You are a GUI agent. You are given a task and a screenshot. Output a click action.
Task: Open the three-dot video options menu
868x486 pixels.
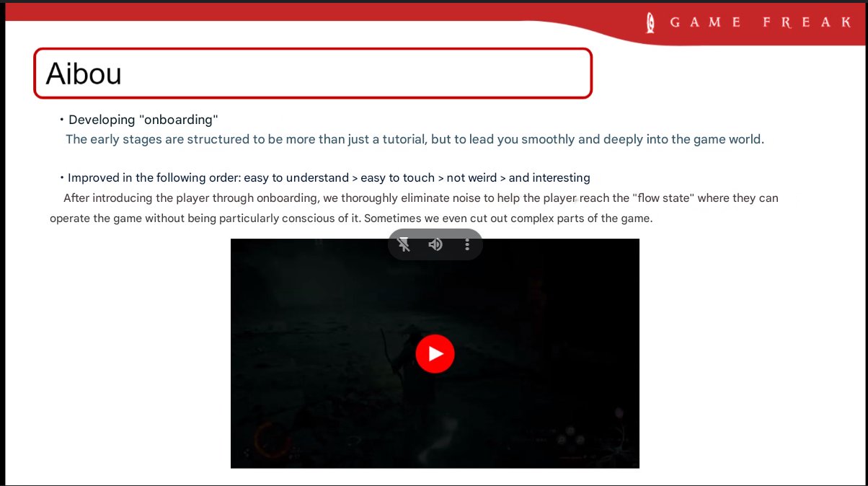pos(467,244)
